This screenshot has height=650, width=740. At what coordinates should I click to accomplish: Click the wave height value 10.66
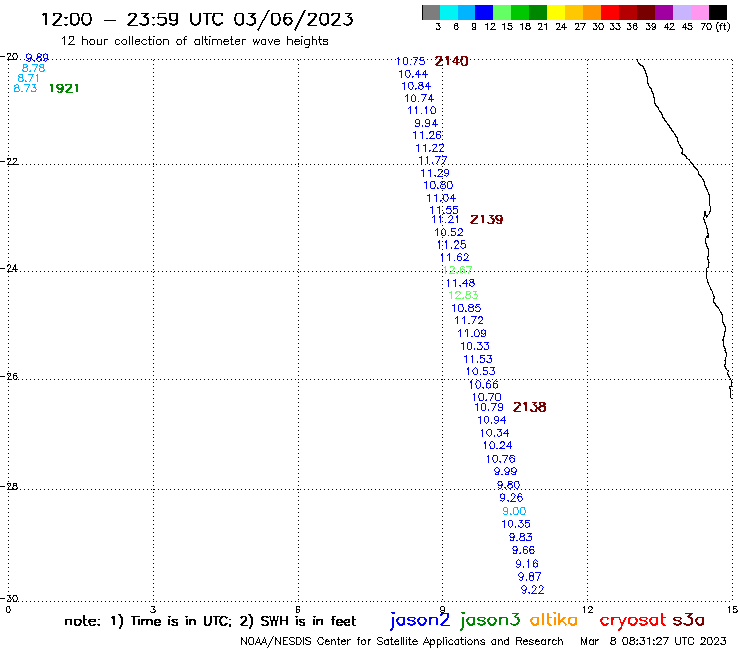(x=483, y=385)
